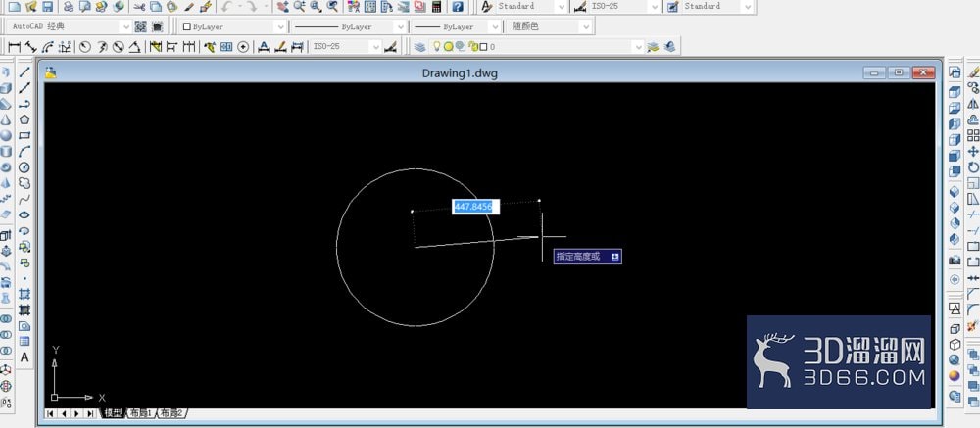Select the Line draw tool
This screenshot has height=428, width=980.
(24, 71)
